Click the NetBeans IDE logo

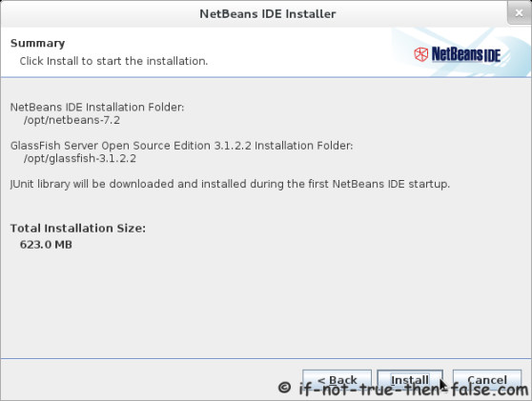pos(458,54)
